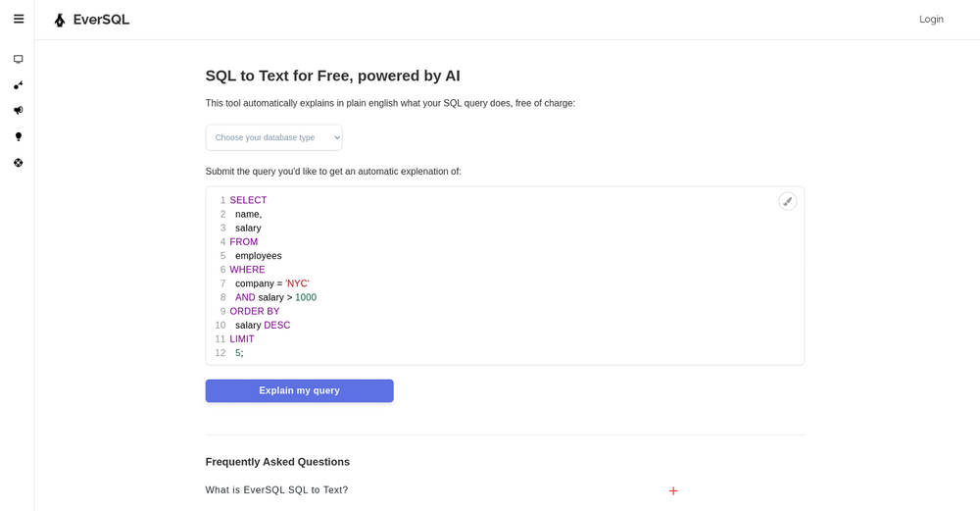Open the hamburger sidebar menu

pyautogui.click(x=18, y=19)
